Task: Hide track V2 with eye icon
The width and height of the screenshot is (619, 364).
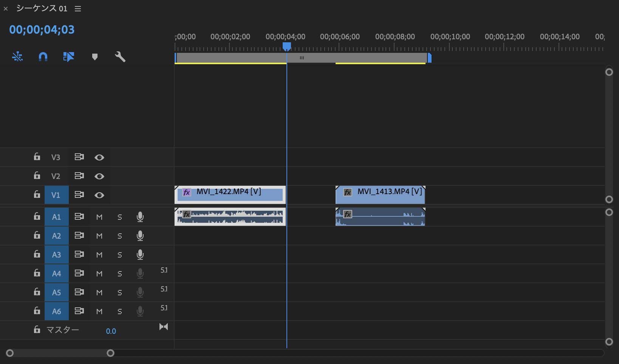Action: 99,176
